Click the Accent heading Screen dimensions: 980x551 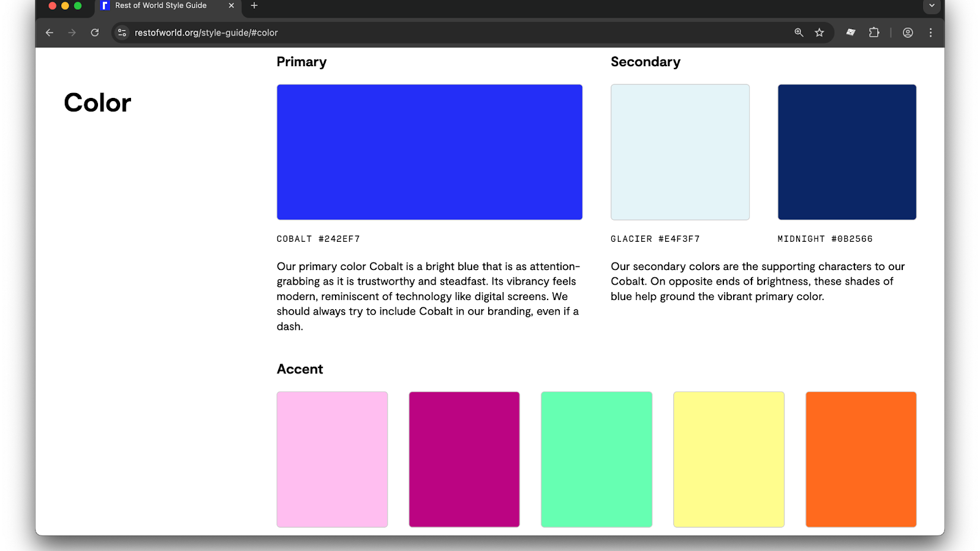[x=300, y=369]
